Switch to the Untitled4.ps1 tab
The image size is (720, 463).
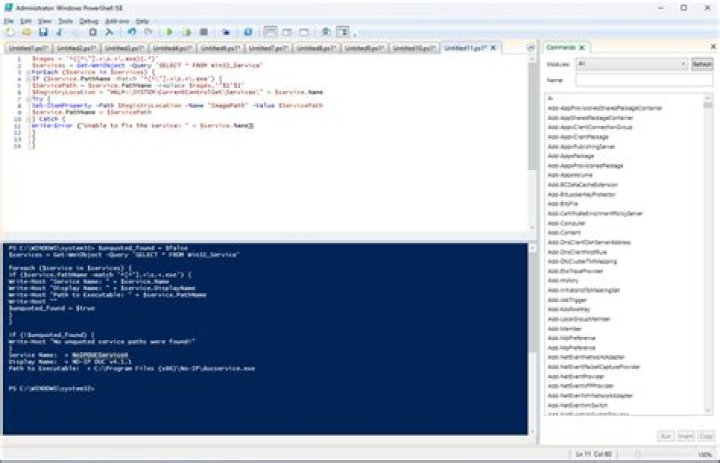pos(173,48)
